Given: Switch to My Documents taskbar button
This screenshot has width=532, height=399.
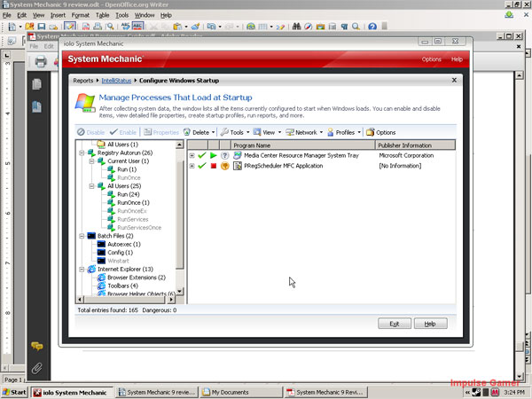Looking at the screenshot, I should click(241, 392).
